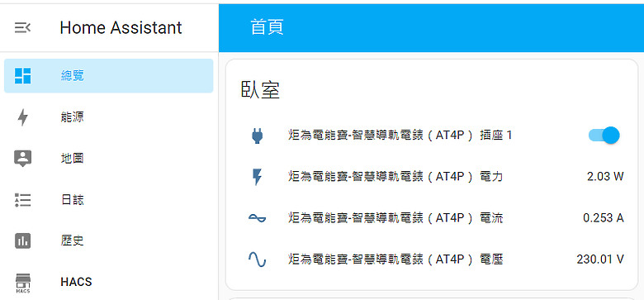Open the 插座 1 entity row label
644x300 pixels.
tap(400, 136)
